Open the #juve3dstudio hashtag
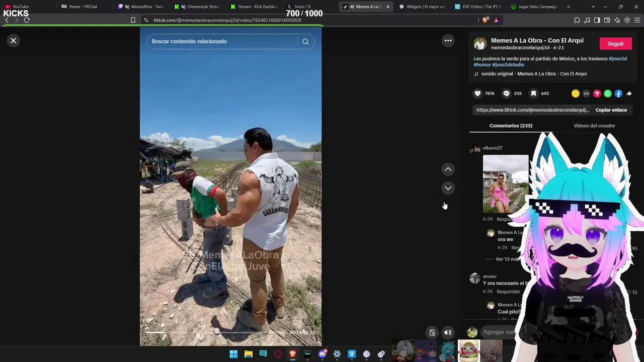The height and width of the screenshot is (362, 644). pyautogui.click(x=508, y=65)
